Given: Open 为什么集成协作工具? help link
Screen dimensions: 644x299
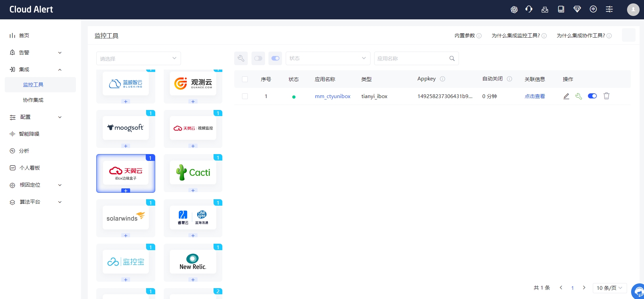Looking at the screenshot, I should click(581, 36).
